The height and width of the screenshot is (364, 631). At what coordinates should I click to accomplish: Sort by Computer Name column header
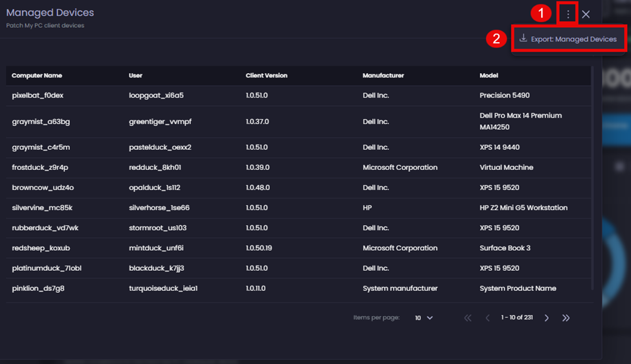pos(37,75)
